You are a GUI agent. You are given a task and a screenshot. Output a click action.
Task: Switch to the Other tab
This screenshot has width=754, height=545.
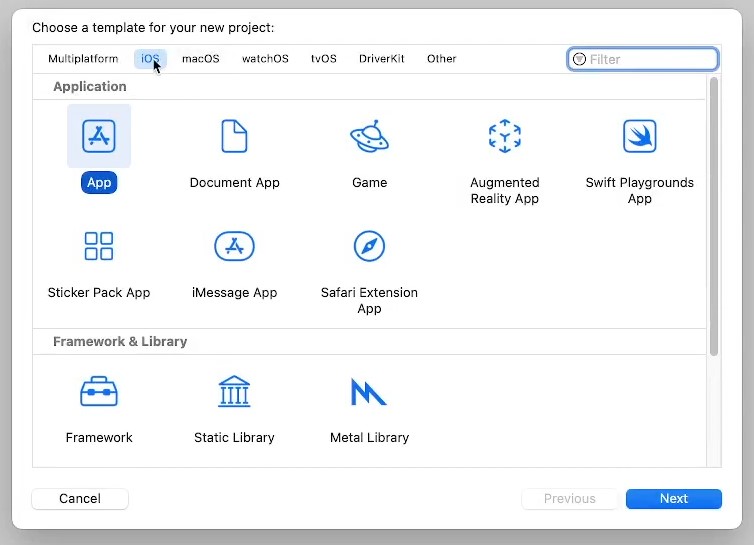coord(441,59)
